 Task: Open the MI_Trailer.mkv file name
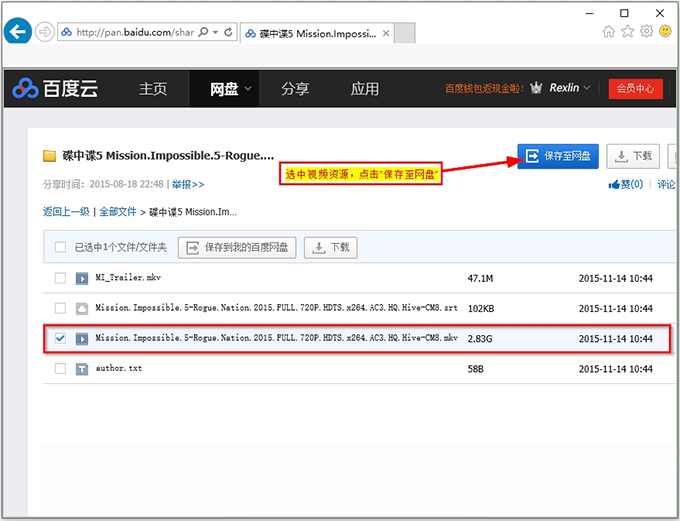point(128,278)
